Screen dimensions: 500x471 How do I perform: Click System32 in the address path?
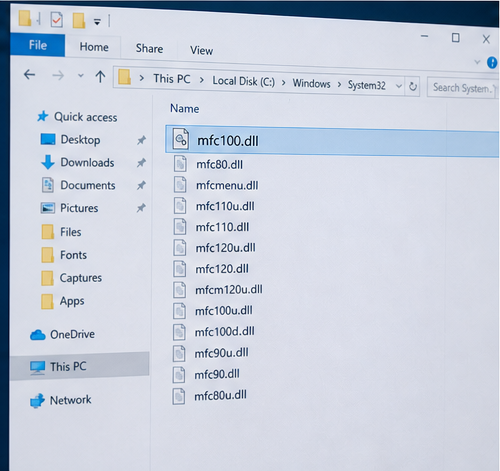pyautogui.click(x=367, y=85)
